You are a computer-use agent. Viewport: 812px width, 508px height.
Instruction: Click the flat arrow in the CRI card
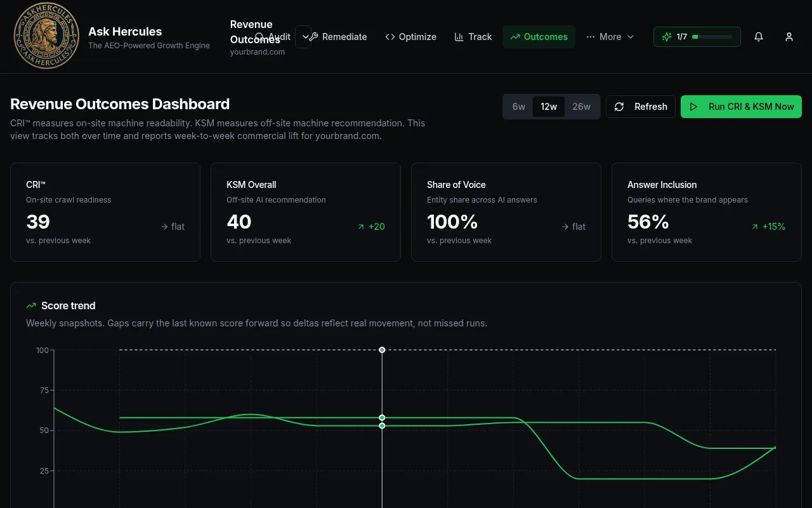coord(164,227)
